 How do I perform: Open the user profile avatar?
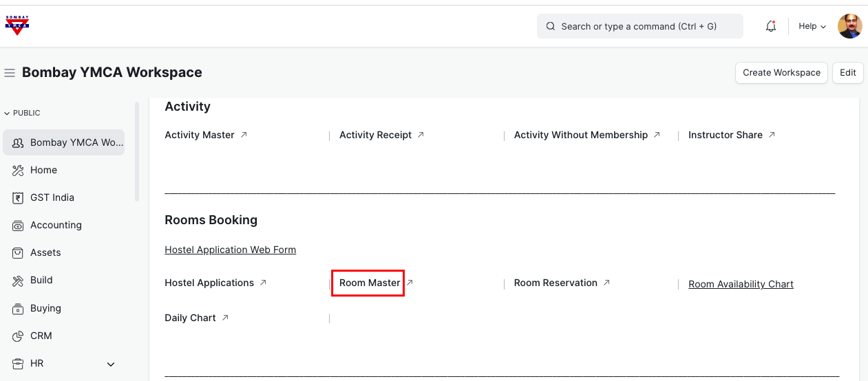pos(849,26)
